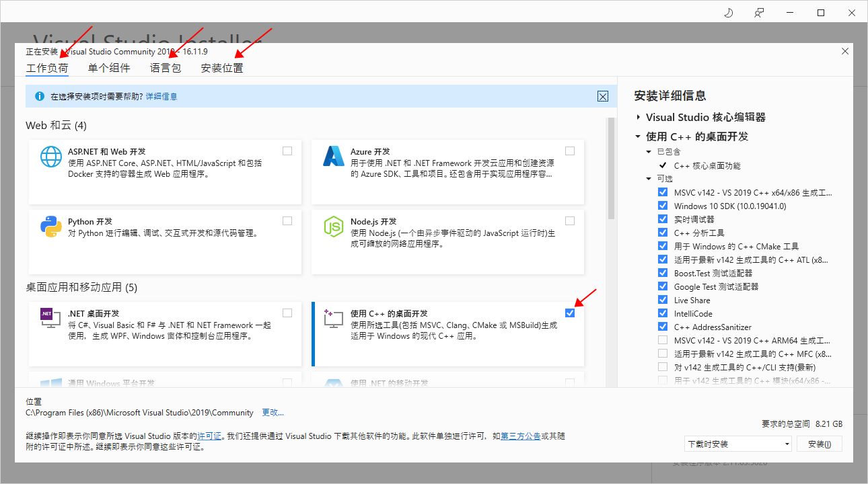Select the Node.js 开发 card title
The height and width of the screenshot is (484, 868).
pos(373,222)
